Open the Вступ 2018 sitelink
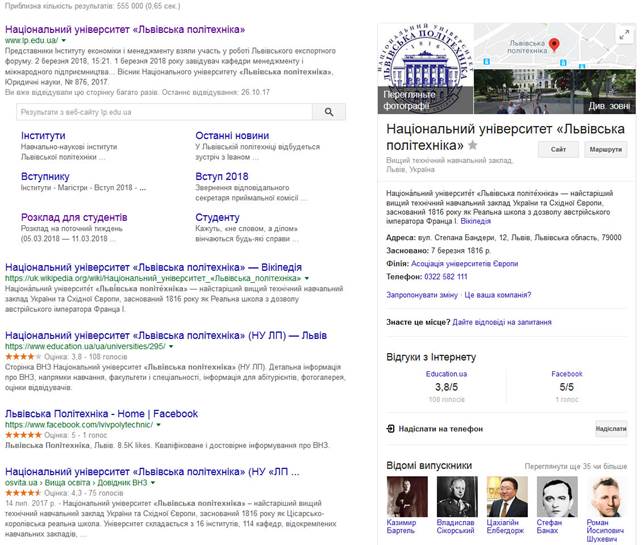The image size is (642, 545). click(x=222, y=176)
